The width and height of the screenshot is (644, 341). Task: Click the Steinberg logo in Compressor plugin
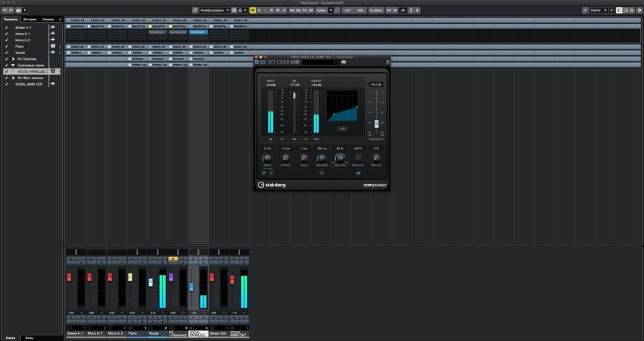click(x=272, y=185)
